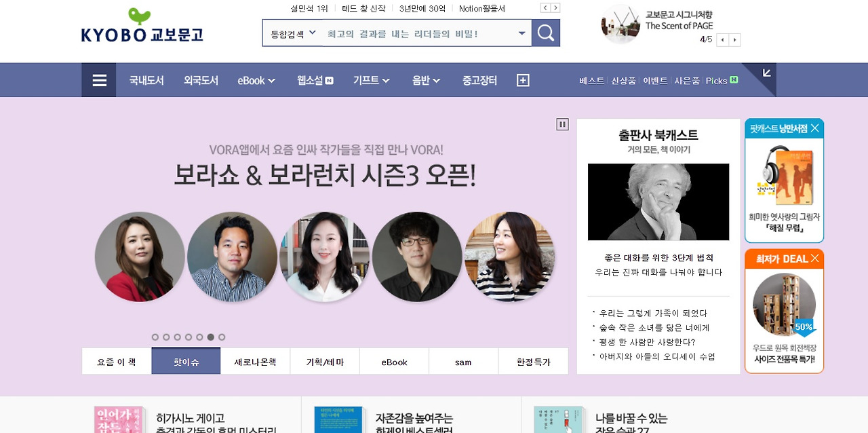Click the magnifier search button
Viewport: 868px width, 433px height.
pyautogui.click(x=546, y=33)
